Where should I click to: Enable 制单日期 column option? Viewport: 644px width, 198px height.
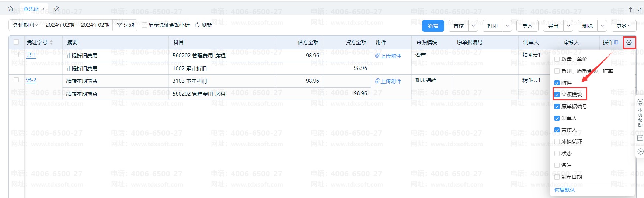click(x=557, y=177)
